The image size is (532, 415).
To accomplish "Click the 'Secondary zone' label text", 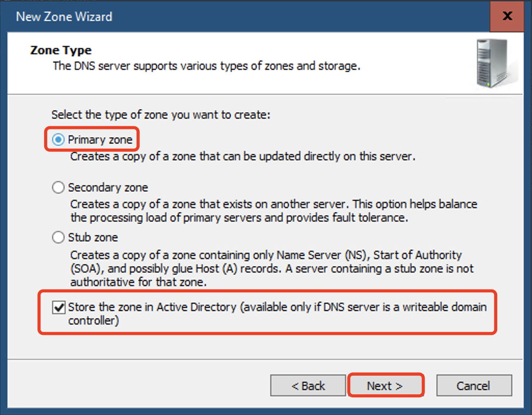I will pyautogui.click(x=108, y=187).
